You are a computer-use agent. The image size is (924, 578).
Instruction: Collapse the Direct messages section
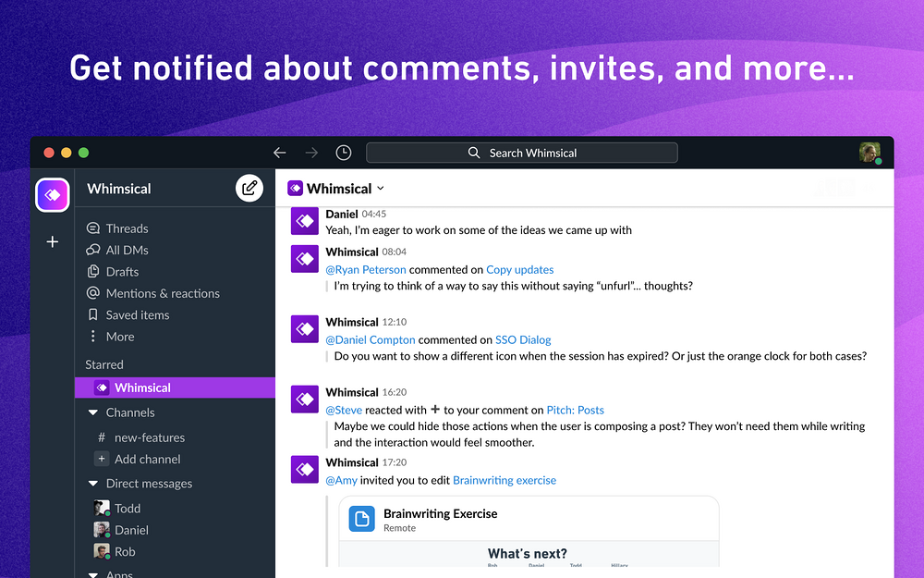[93, 483]
